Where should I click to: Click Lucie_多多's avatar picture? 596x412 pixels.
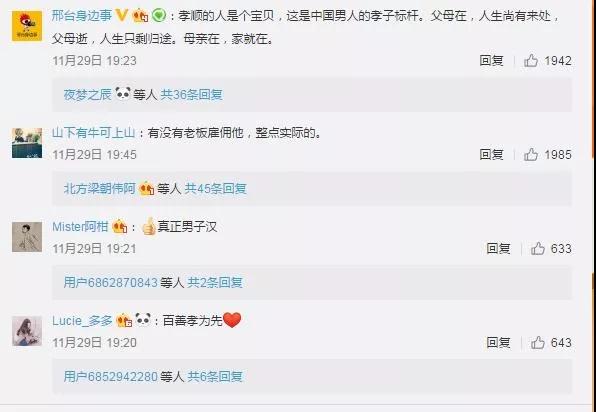pyautogui.click(x=27, y=331)
